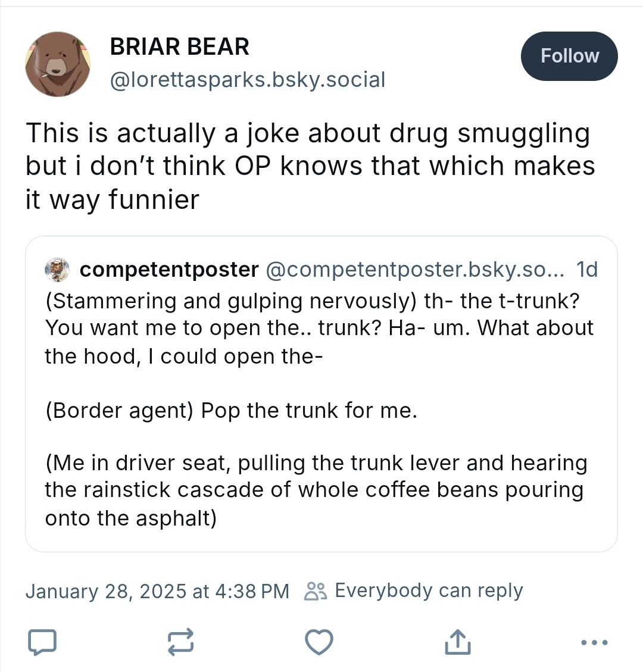This screenshot has width=643, height=672.
Task: Repost this post with the arrows icon
Action: pyautogui.click(x=180, y=642)
